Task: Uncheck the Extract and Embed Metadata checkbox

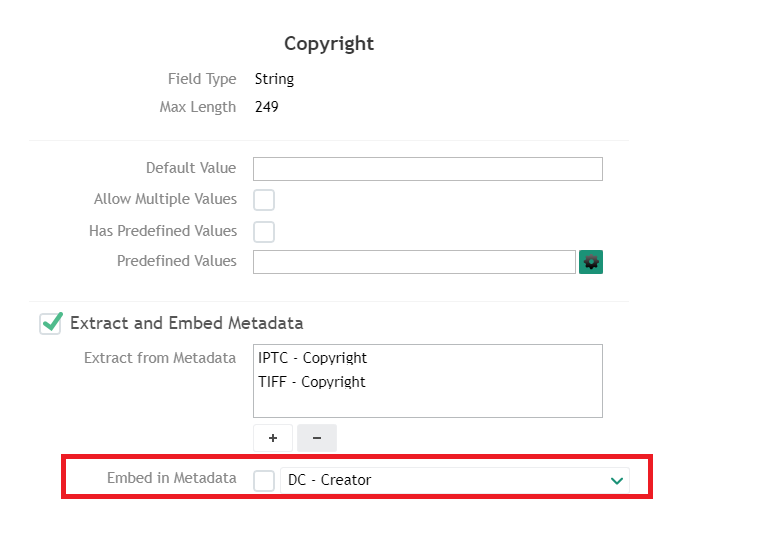Action: 50,323
